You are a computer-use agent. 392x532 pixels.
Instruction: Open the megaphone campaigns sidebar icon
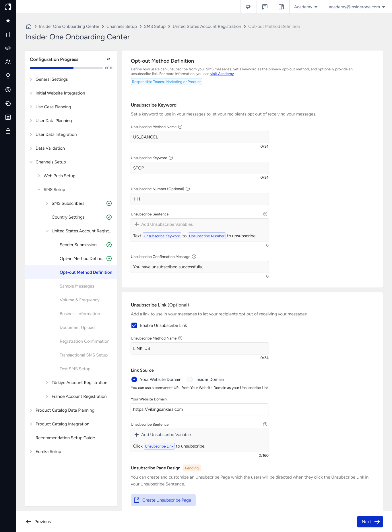[8, 48]
